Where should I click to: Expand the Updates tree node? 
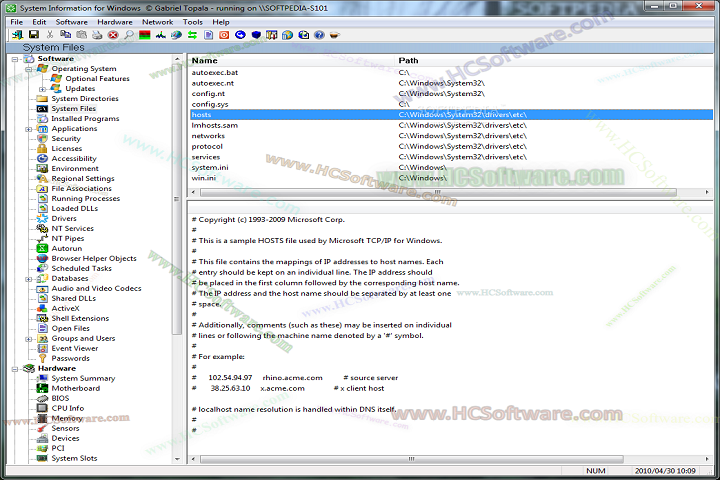pos(42,89)
